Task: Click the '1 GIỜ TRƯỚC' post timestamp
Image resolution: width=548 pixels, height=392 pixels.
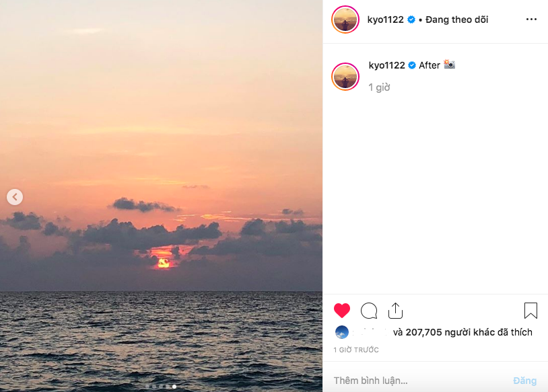Action: pos(356,350)
